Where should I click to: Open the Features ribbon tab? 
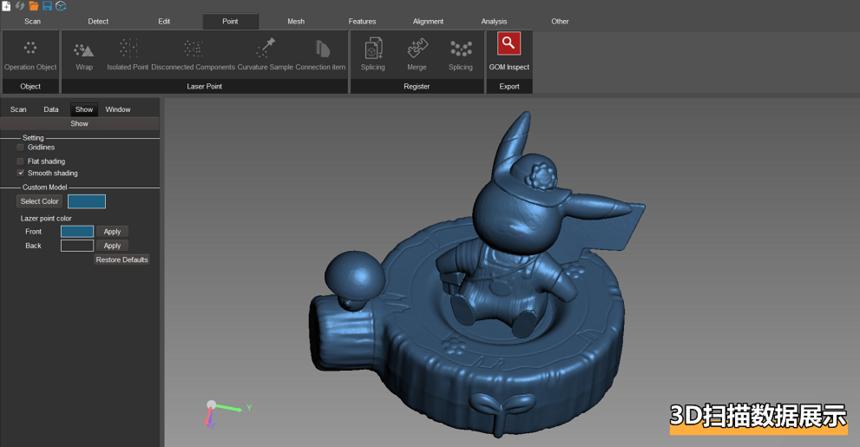(362, 21)
